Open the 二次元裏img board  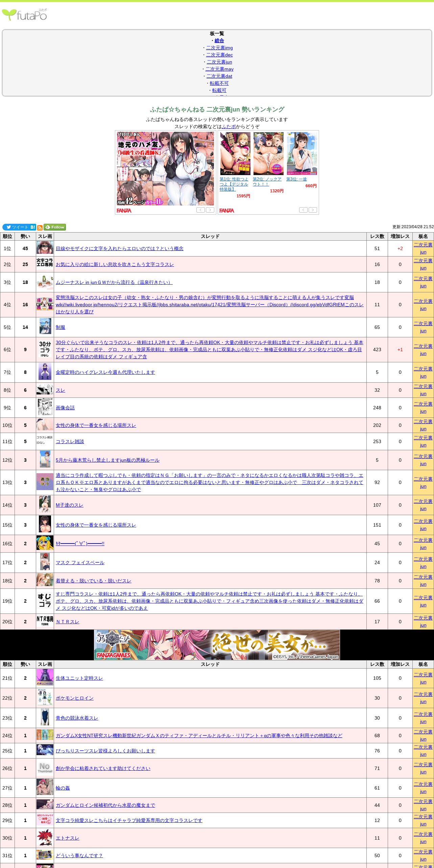pos(219,48)
